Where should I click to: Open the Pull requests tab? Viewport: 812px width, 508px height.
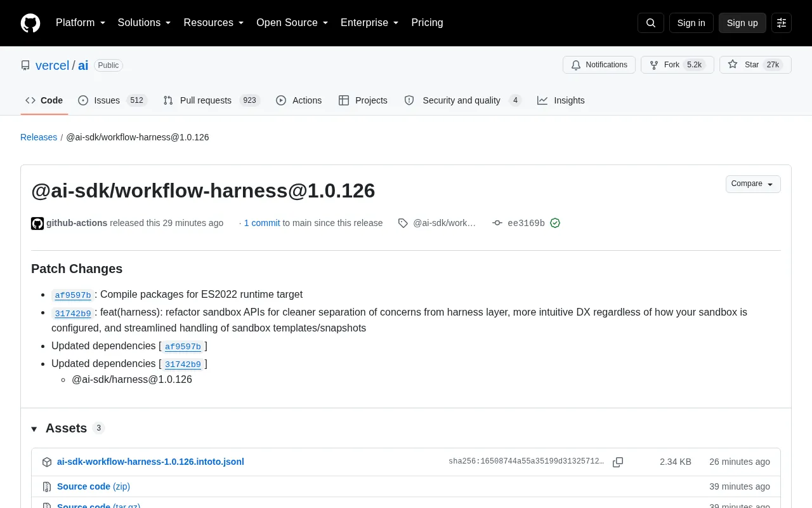point(212,100)
